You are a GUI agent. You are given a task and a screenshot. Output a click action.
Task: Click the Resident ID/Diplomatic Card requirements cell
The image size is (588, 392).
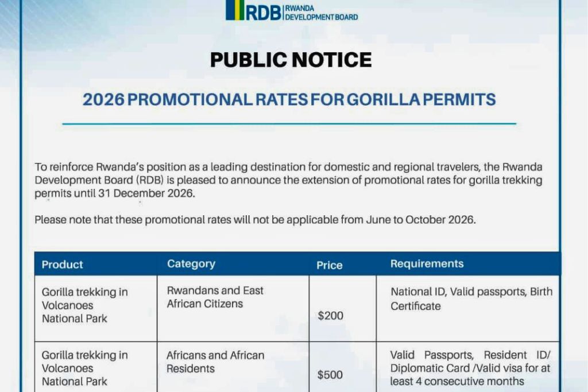470,368
